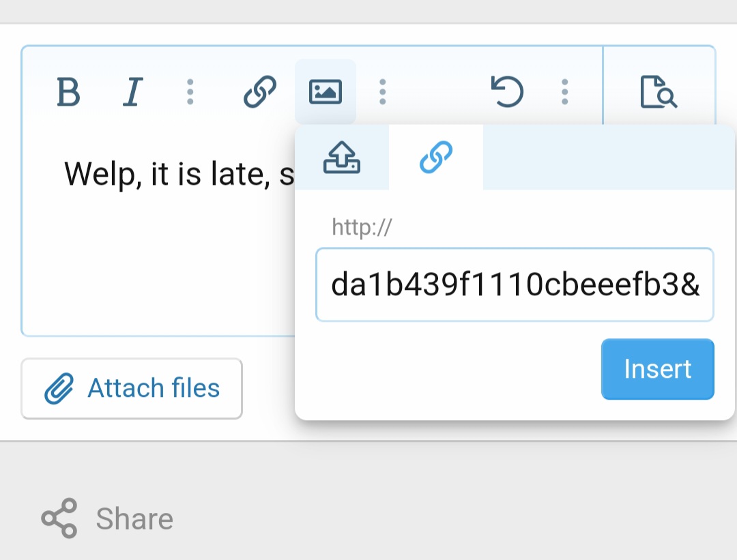Undo the last edit
This screenshot has height=560, width=737.
point(507,91)
